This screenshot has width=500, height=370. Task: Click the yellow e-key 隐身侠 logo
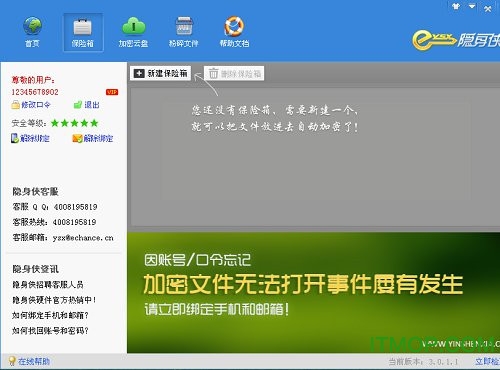456,40
